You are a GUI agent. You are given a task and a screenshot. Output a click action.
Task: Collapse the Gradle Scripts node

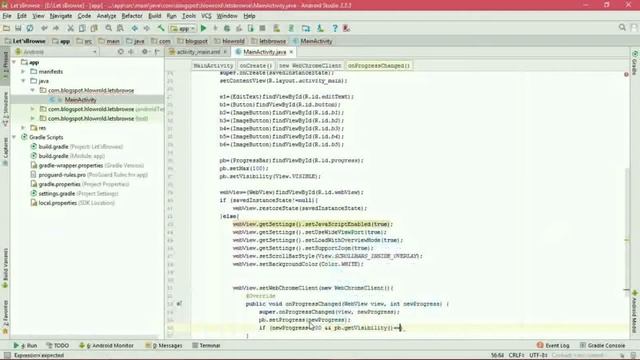coord(15,137)
